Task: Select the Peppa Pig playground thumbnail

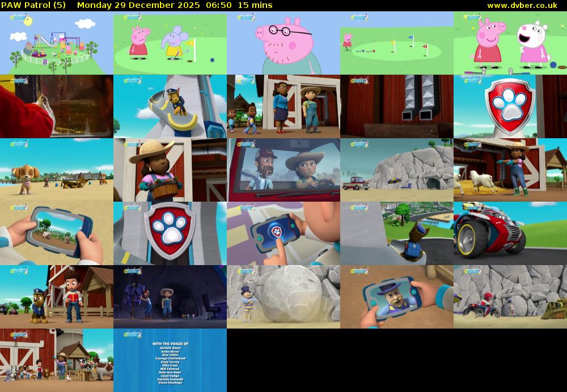Action: pyautogui.click(x=57, y=44)
